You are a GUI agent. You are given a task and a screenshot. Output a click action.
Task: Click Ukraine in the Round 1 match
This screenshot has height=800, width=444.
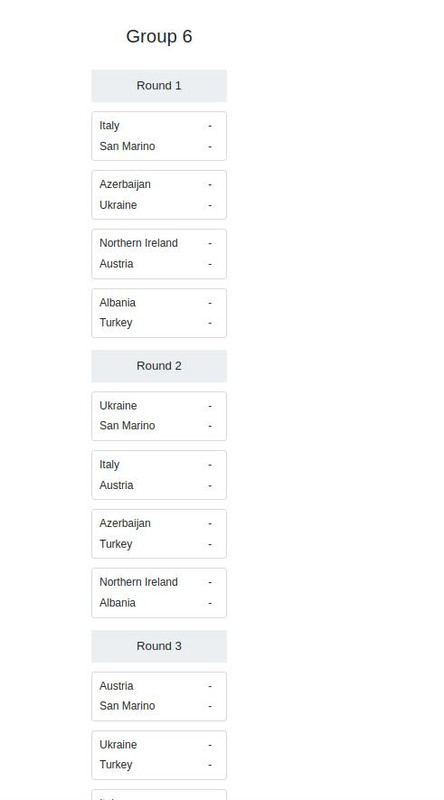click(118, 205)
